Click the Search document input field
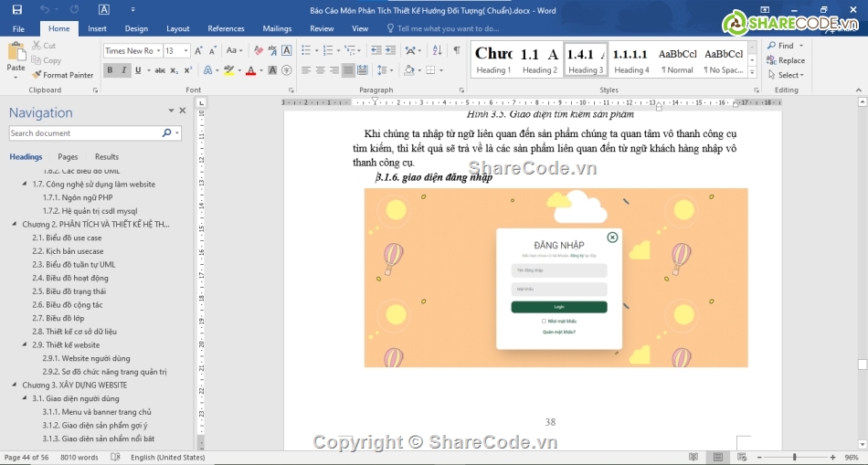Viewport: 868px width, 465px height. pos(84,133)
